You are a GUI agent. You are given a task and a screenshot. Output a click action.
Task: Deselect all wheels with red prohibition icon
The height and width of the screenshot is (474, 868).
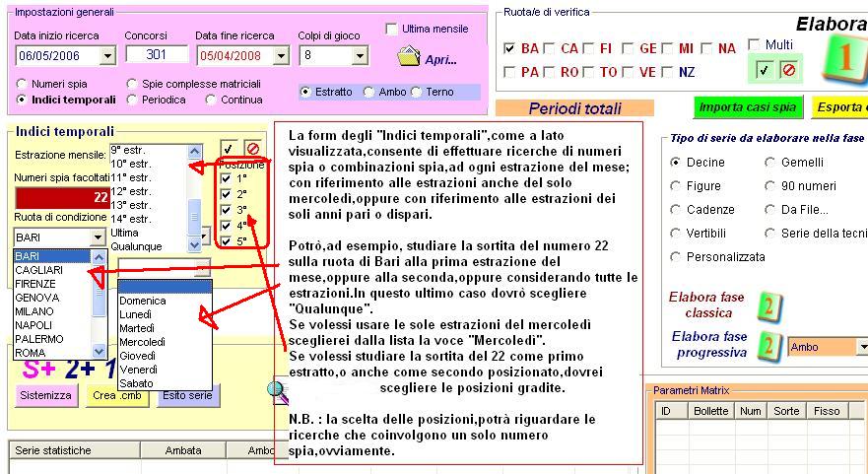click(x=788, y=70)
